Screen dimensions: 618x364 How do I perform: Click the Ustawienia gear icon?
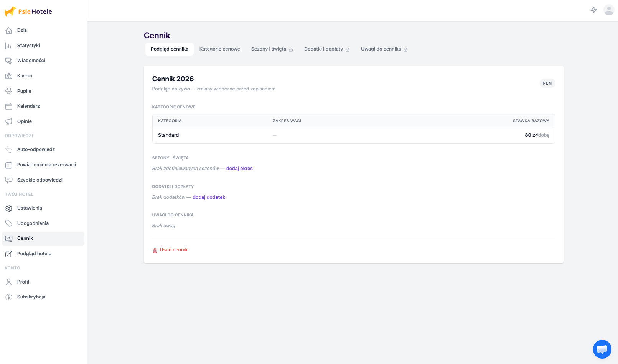tap(8, 208)
